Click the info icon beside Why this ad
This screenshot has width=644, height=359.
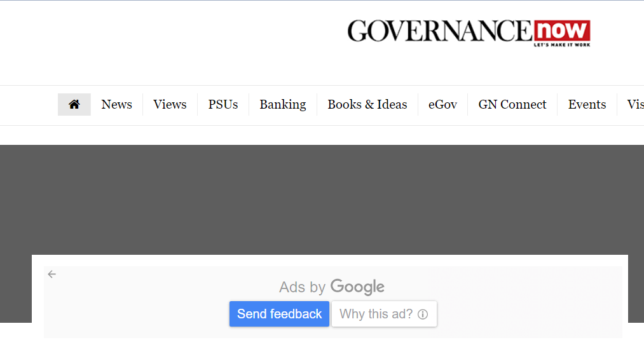(423, 315)
